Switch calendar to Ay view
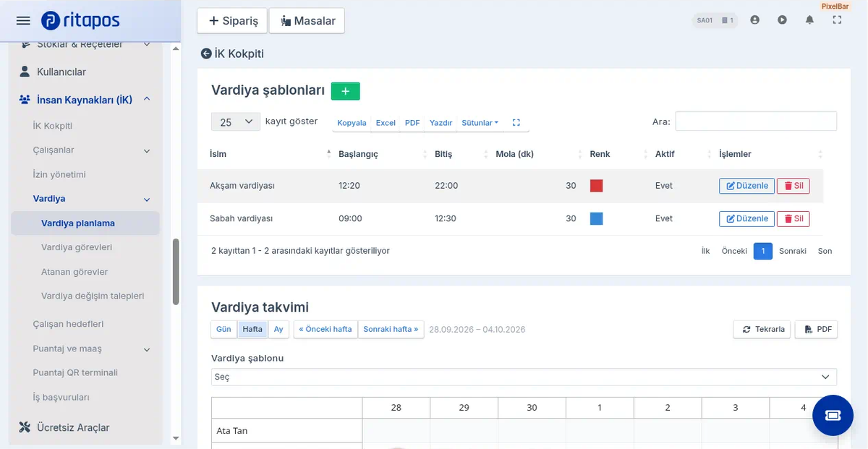 tap(278, 329)
